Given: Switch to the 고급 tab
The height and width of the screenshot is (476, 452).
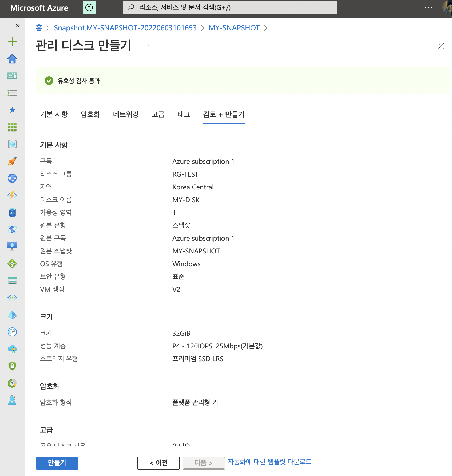Looking at the screenshot, I should (158, 114).
